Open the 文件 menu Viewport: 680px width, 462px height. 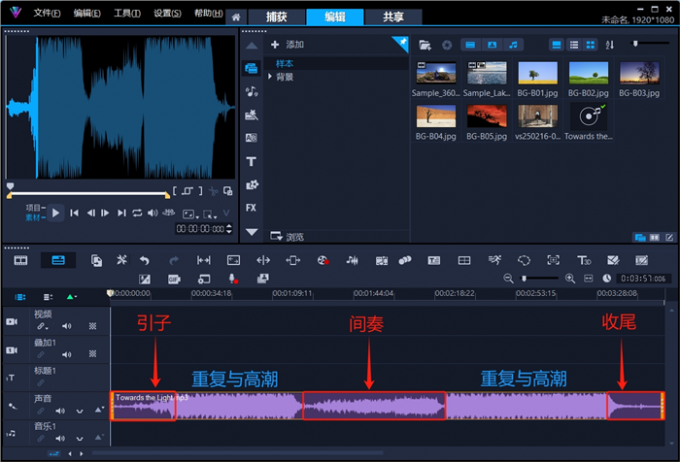47,13
